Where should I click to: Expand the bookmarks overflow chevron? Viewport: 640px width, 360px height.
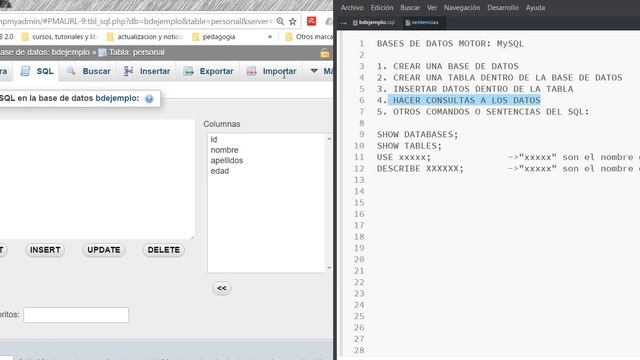(x=270, y=37)
